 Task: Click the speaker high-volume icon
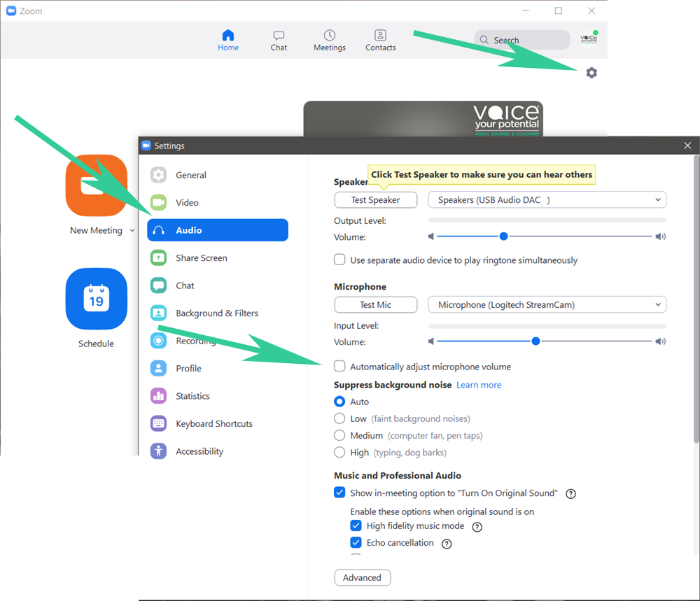point(661,236)
